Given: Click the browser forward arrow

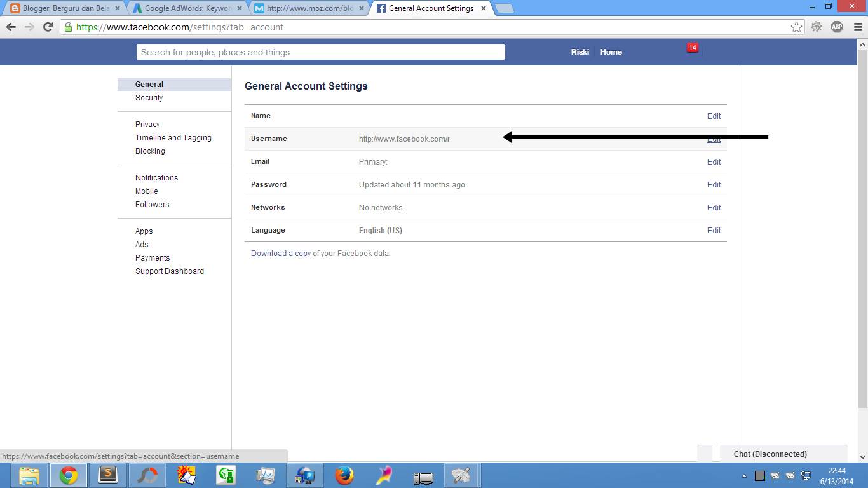Looking at the screenshot, I should [x=29, y=27].
